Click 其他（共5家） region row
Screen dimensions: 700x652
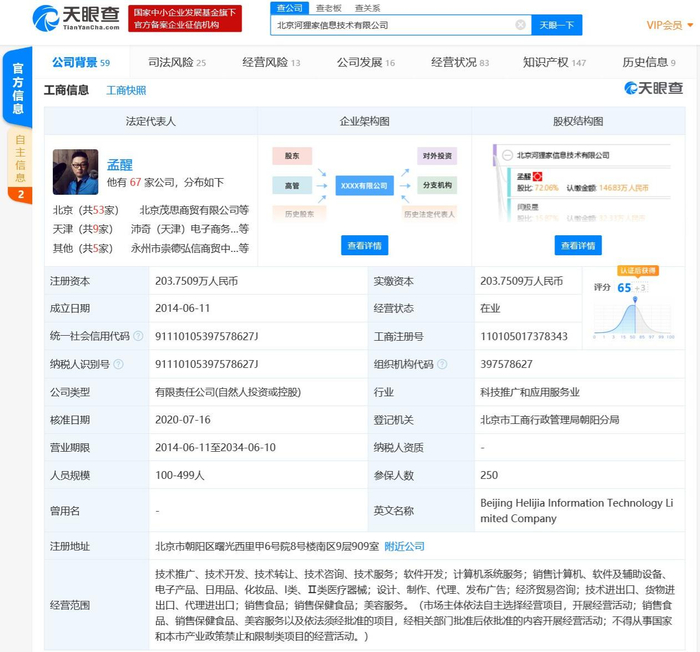[83, 248]
